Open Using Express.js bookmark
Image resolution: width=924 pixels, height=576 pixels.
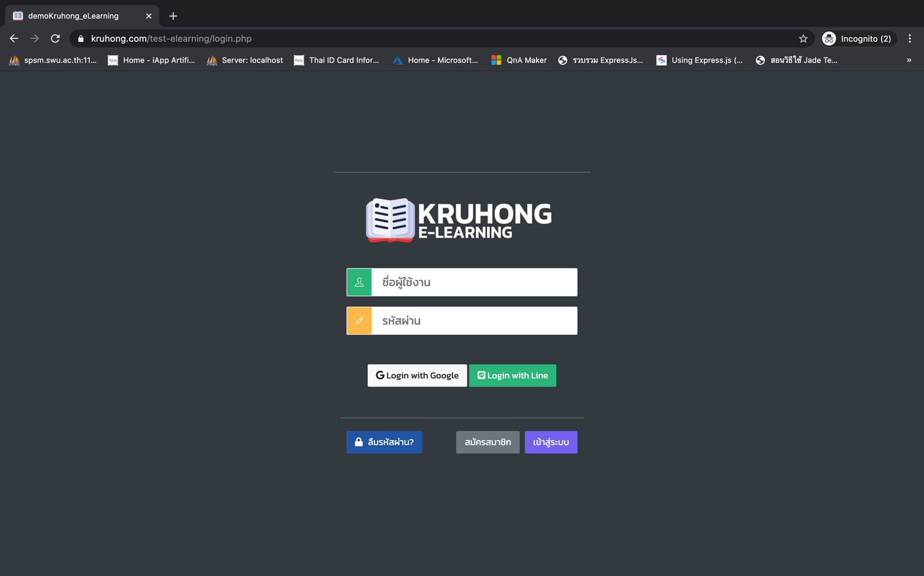coord(700,60)
